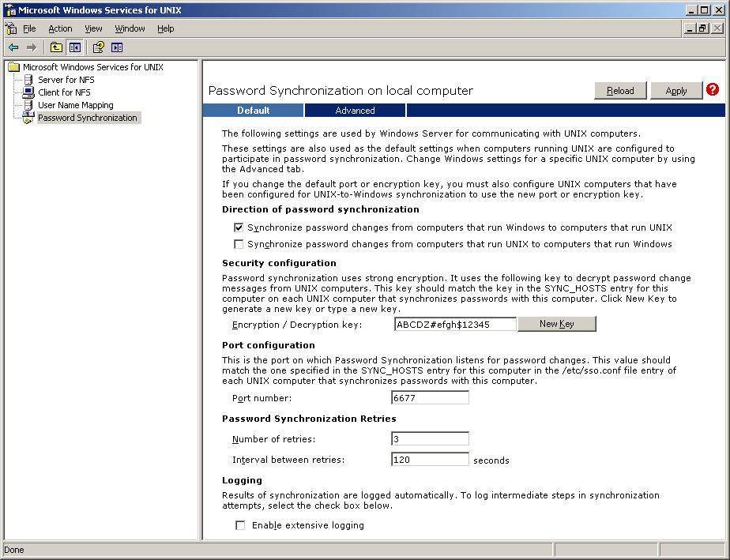Open the View menu
The image size is (730, 560).
coord(93,28)
